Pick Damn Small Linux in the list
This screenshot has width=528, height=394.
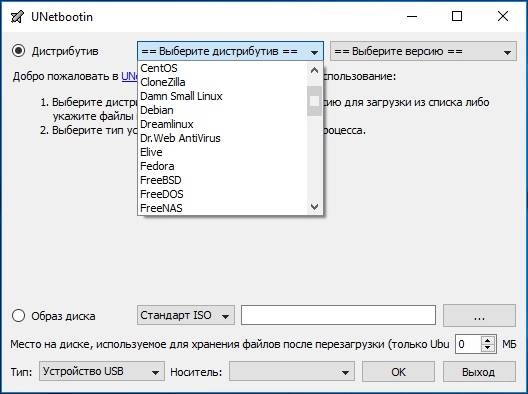(x=223, y=96)
